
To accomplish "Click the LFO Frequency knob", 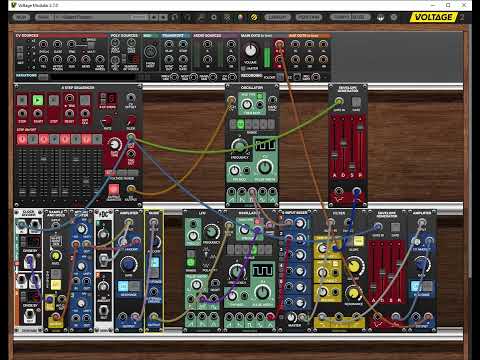I will pos(211,231).
